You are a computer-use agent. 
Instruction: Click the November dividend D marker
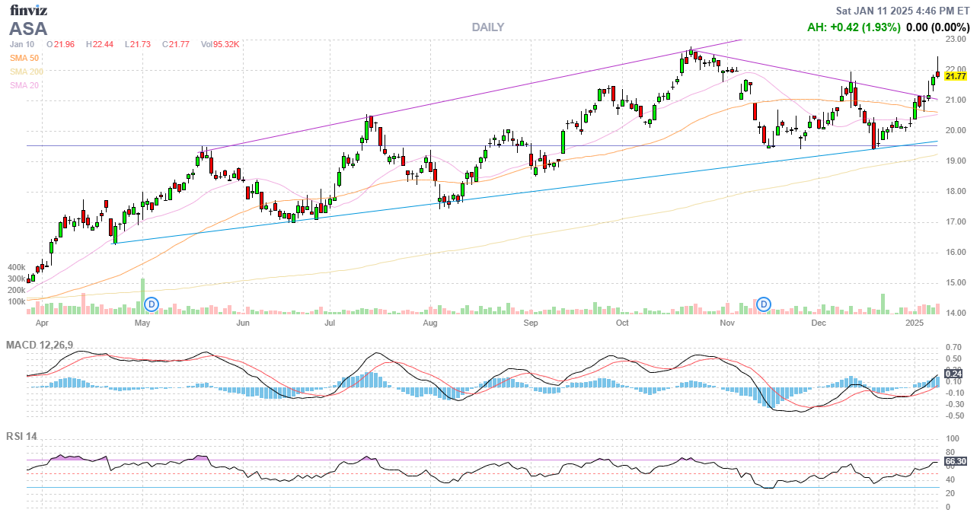(x=764, y=304)
